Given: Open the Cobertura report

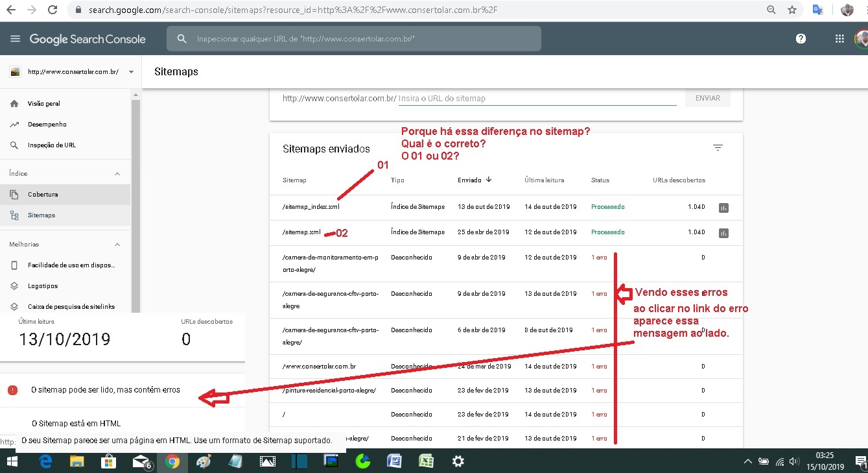Looking at the screenshot, I should click(65, 195).
